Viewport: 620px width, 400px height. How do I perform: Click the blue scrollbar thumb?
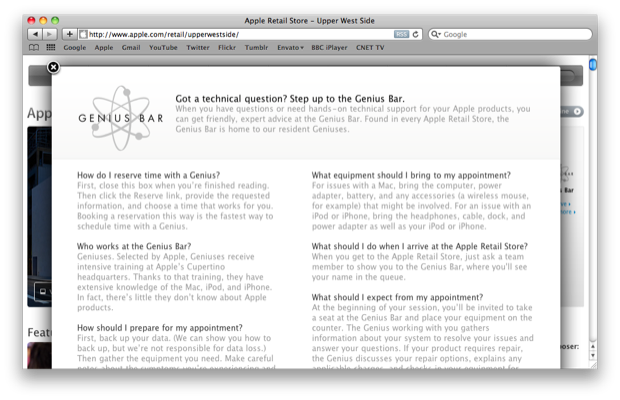tap(593, 64)
